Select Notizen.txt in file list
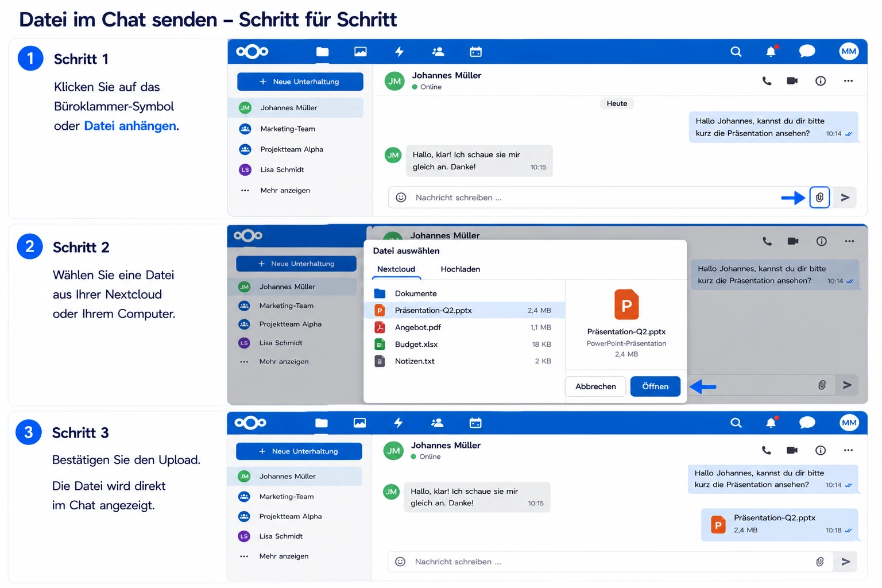This screenshot has height=588, width=882. click(x=465, y=361)
